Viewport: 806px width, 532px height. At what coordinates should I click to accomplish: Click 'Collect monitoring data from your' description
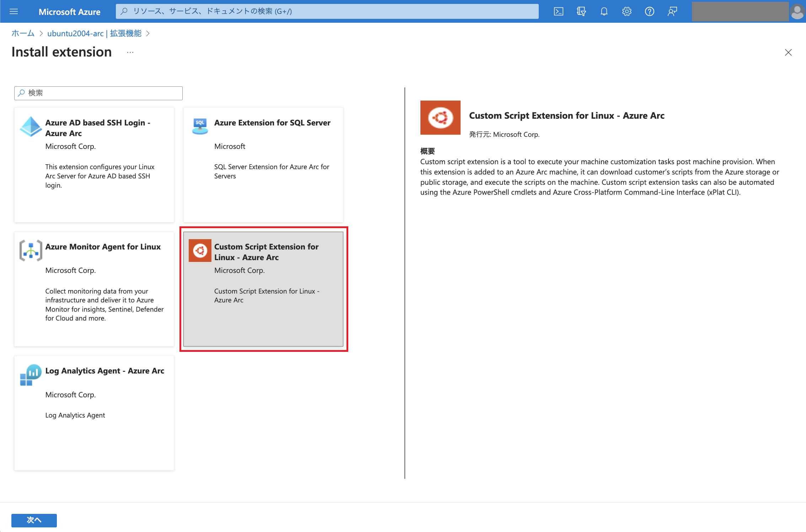point(104,305)
